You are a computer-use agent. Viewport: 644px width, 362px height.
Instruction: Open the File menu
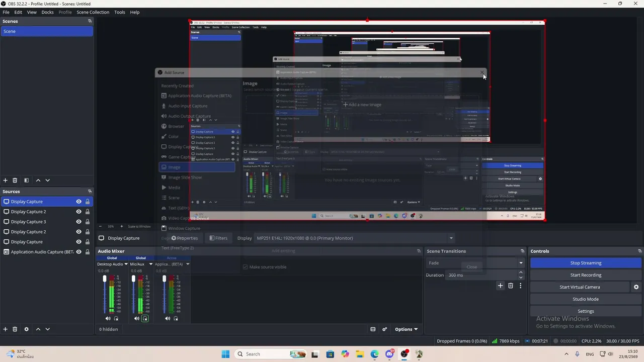coord(6,12)
